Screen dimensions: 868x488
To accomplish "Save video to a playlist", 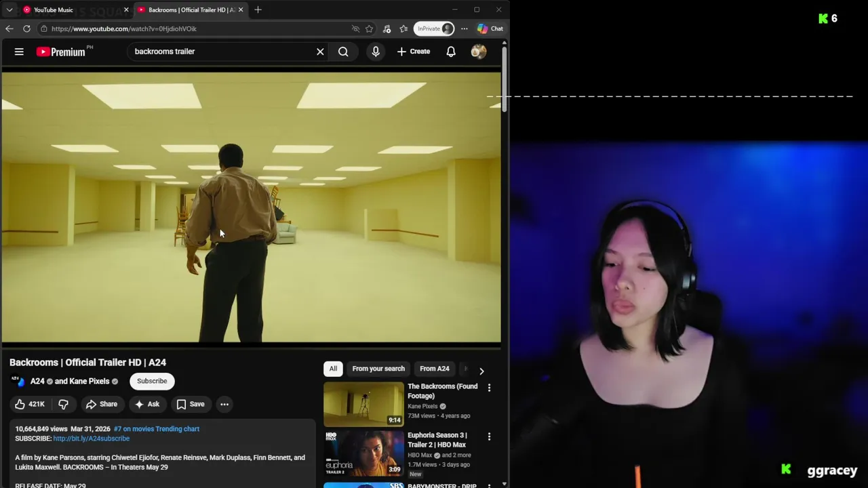I will click(191, 404).
